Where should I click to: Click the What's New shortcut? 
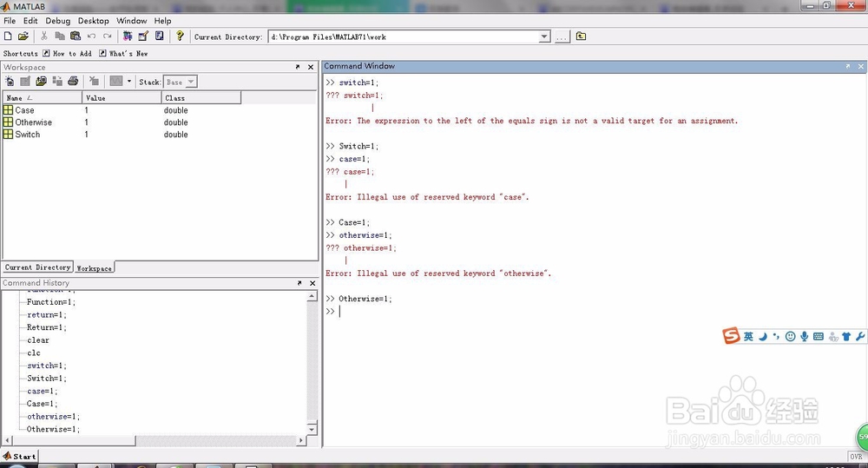[x=123, y=53]
